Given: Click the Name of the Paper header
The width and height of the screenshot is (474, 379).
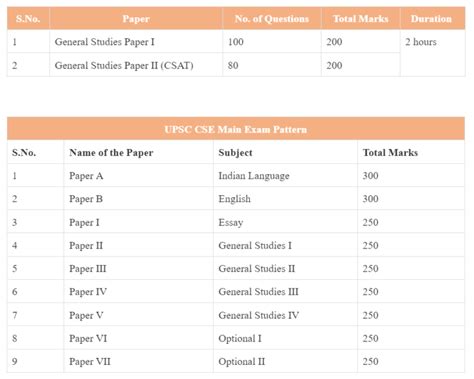Looking at the screenshot, I should 138,152.
